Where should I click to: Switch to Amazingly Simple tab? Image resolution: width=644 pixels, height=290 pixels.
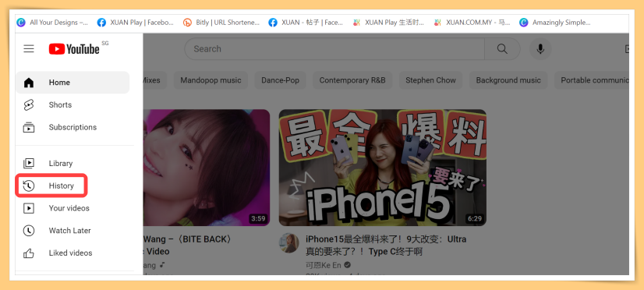click(555, 23)
